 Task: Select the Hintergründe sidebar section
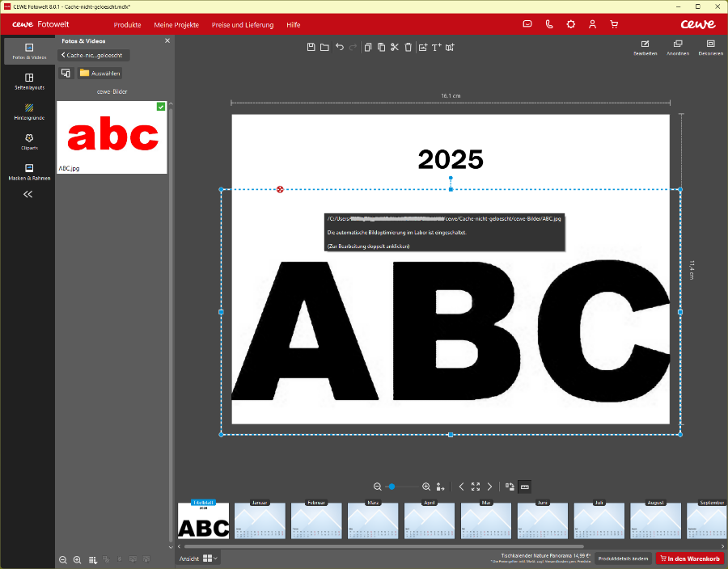[x=29, y=112]
